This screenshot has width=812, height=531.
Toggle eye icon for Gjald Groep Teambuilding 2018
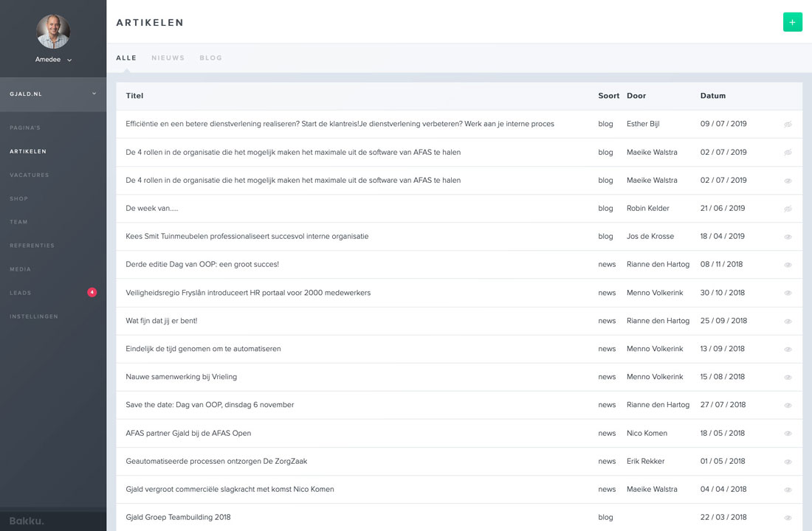click(788, 518)
